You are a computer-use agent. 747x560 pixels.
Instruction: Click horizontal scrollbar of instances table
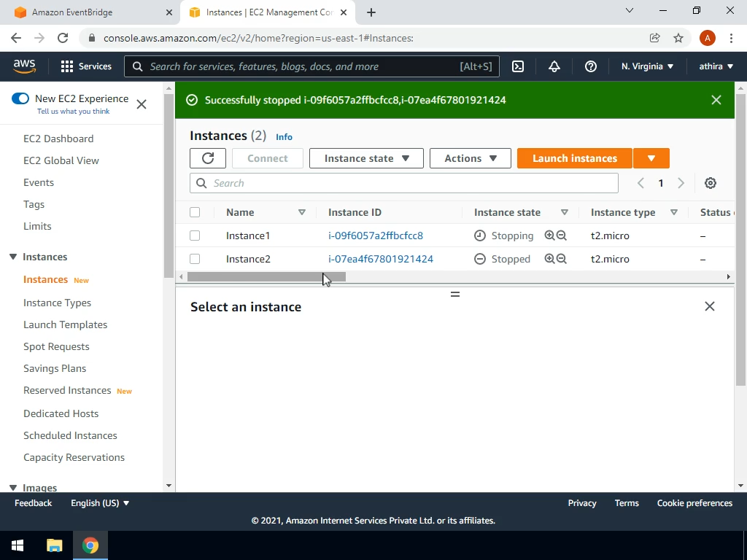(266, 276)
